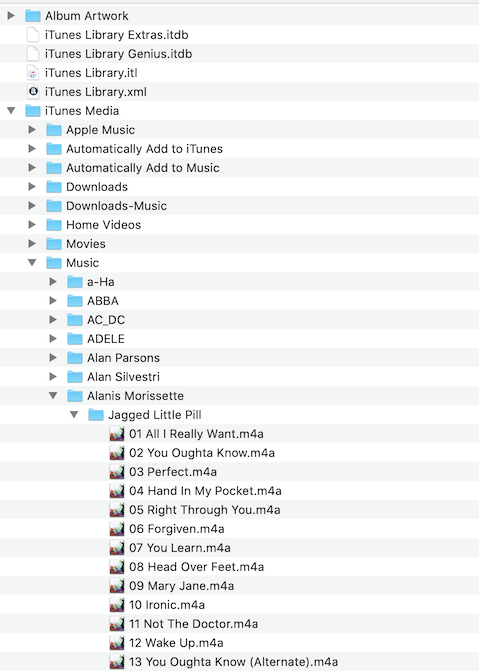
Task: Expand the Downloads folder triangle
Action: click(x=32, y=187)
